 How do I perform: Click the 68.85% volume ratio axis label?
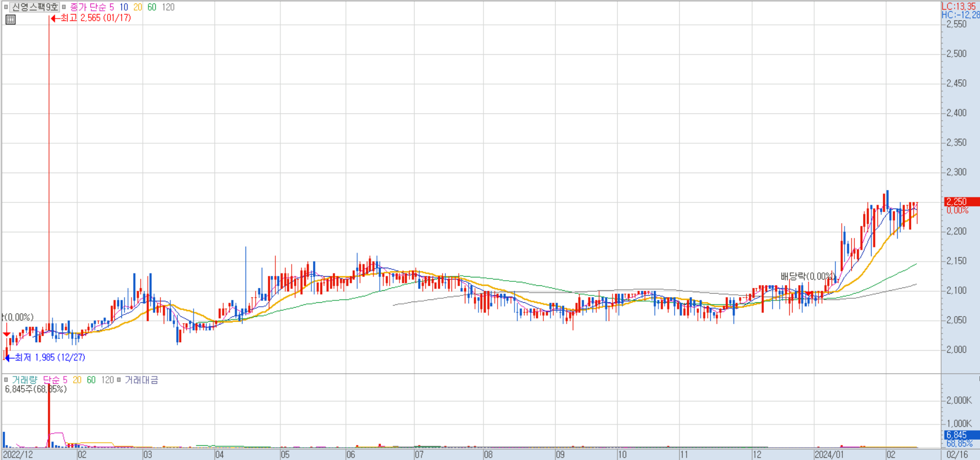pos(960,444)
